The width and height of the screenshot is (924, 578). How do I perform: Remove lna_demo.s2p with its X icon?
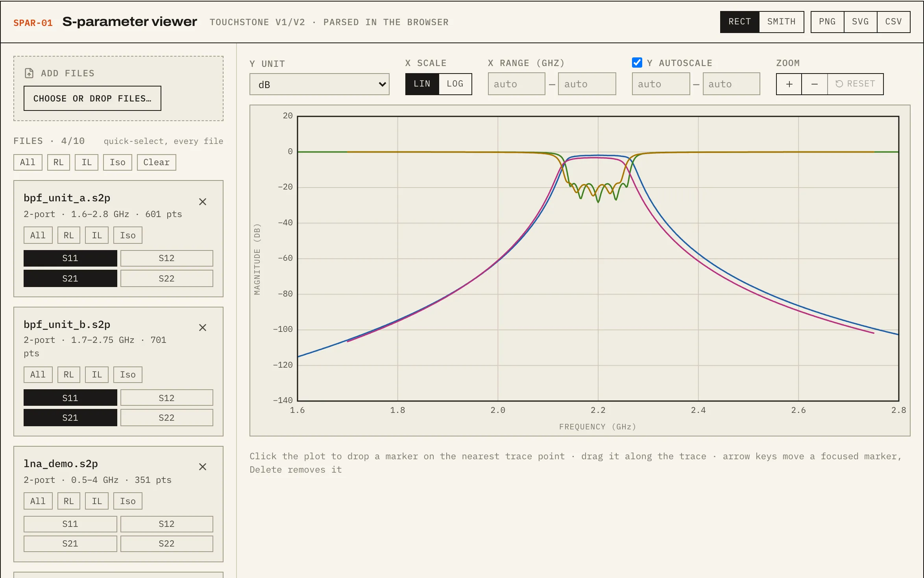click(x=203, y=467)
